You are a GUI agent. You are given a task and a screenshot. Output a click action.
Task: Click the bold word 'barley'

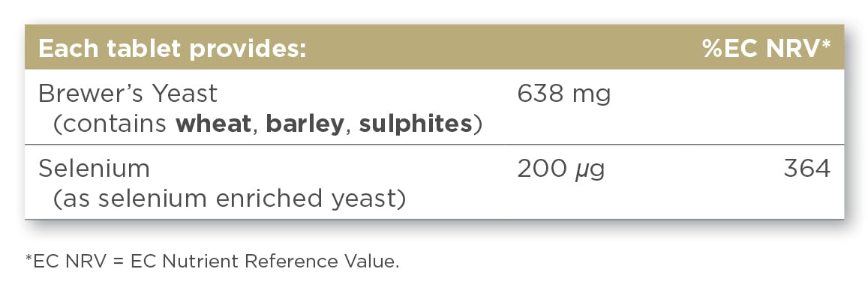305,125
